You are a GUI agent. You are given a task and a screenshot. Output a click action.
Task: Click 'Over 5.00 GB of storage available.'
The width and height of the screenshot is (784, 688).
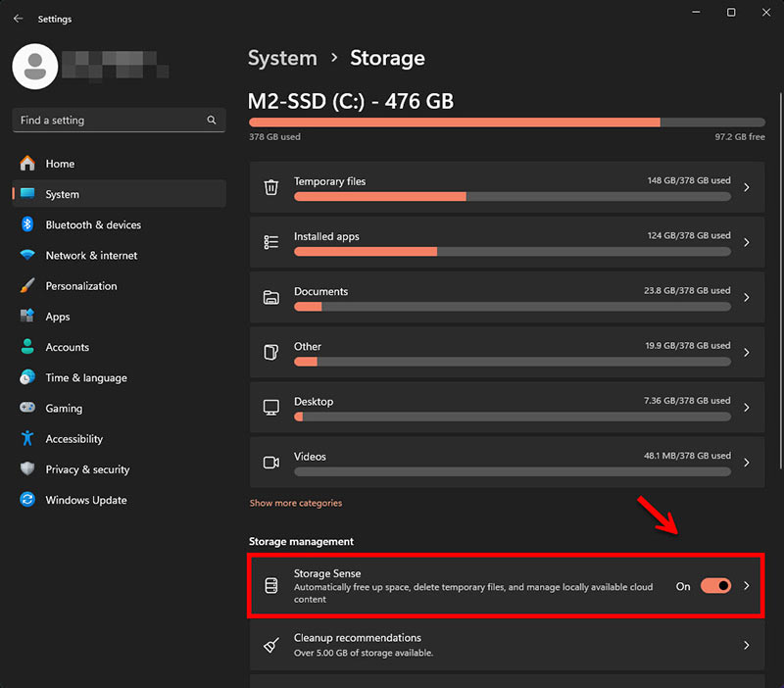pyautogui.click(x=364, y=653)
